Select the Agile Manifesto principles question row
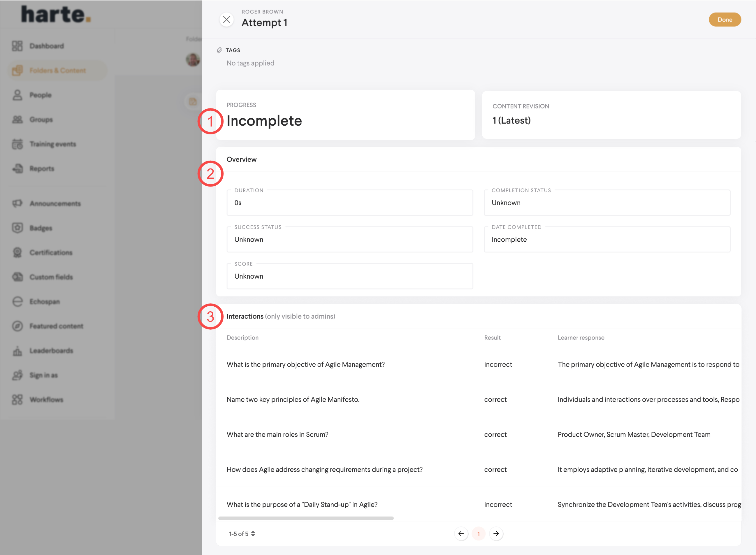 coord(293,399)
